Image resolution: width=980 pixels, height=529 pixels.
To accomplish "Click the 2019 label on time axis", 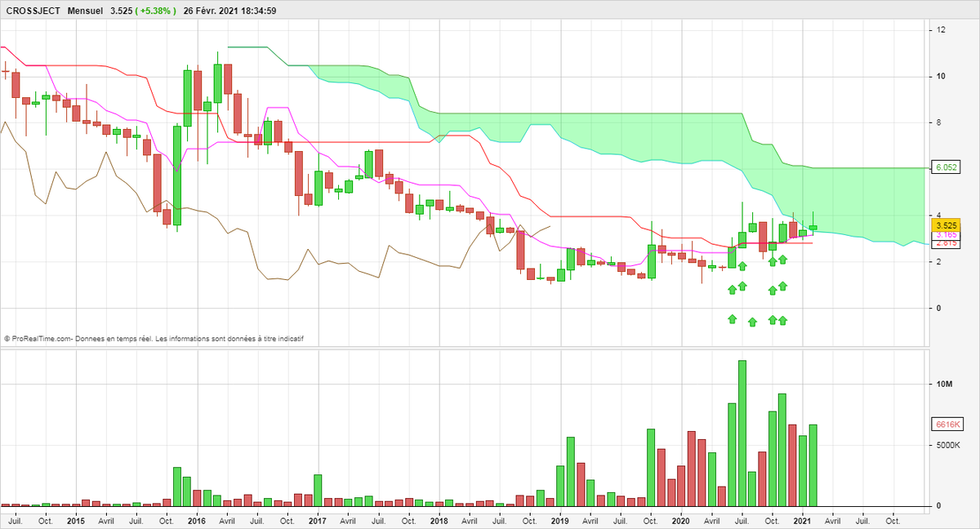I will coord(560,520).
